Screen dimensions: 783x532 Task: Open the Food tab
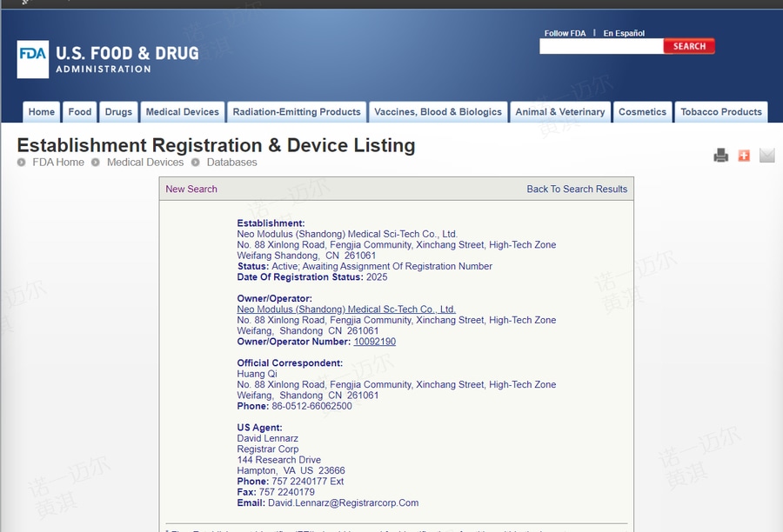point(80,112)
